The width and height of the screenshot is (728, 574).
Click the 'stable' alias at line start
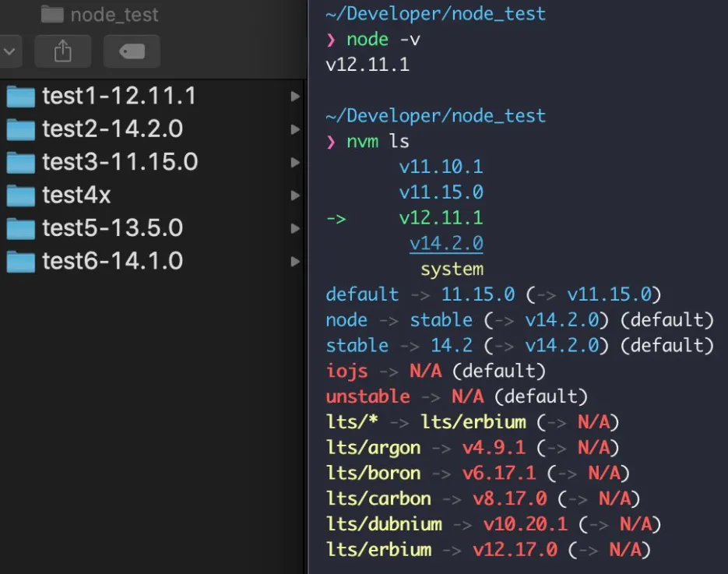[x=357, y=346]
